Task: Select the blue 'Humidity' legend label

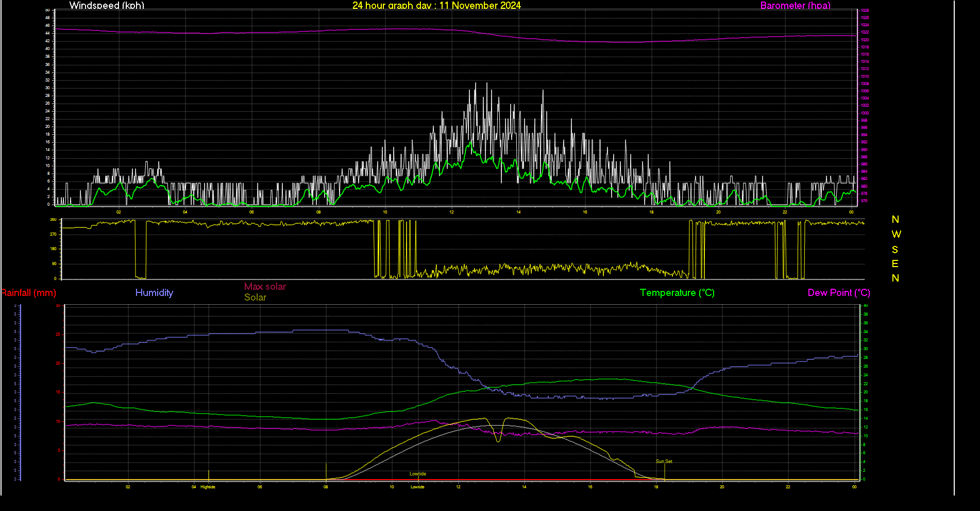Action: pyautogui.click(x=154, y=293)
